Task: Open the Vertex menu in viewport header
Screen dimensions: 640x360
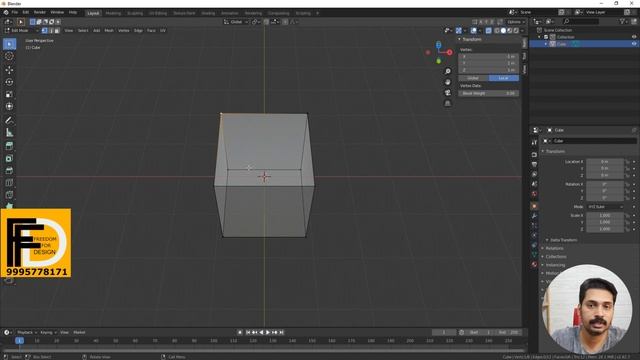Action: 124,31
